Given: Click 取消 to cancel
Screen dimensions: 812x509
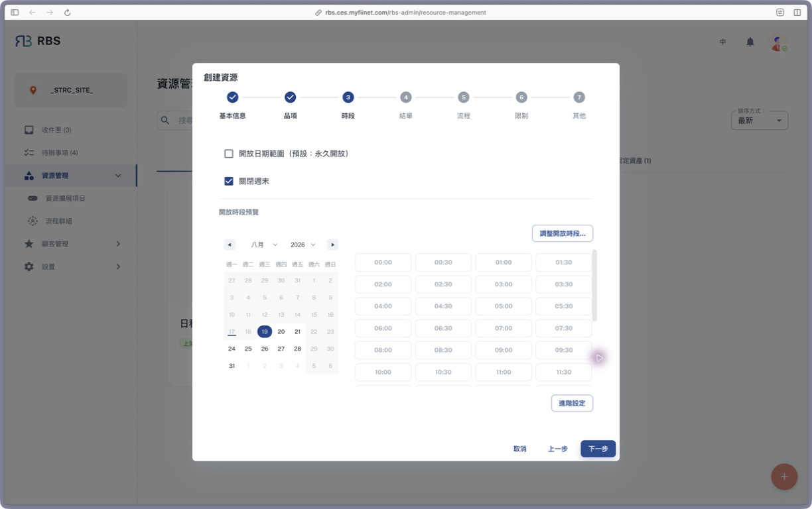Looking at the screenshot, I should (519, 449).
